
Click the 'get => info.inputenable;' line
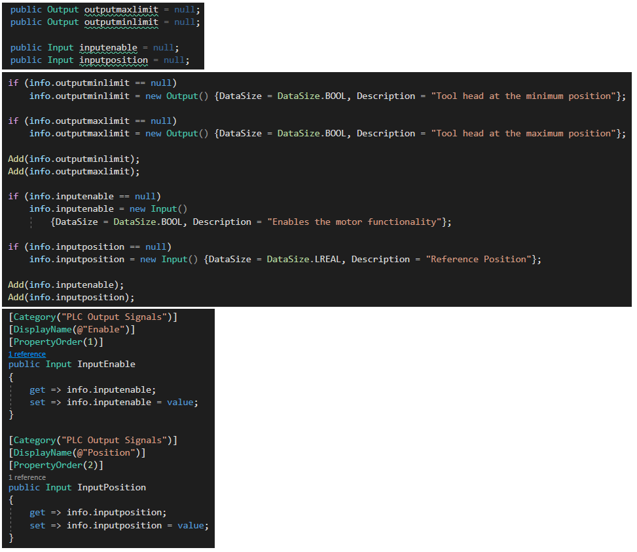(x=92, y=390)
